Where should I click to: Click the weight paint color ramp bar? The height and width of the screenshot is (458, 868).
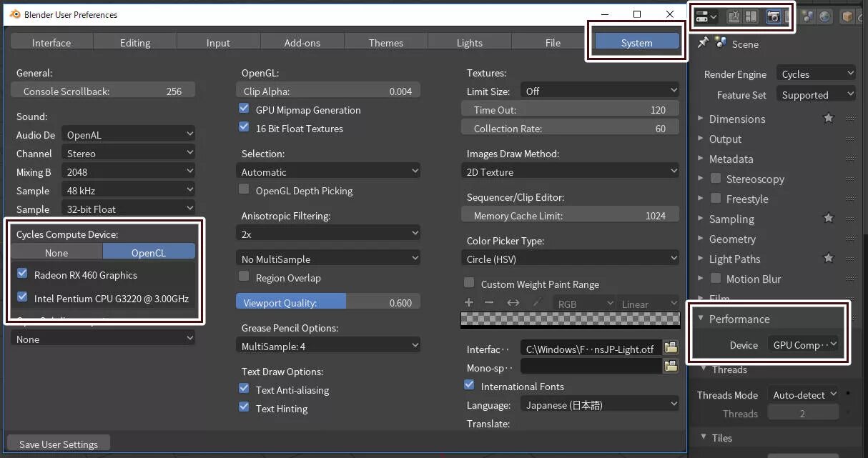coord(569,322)
